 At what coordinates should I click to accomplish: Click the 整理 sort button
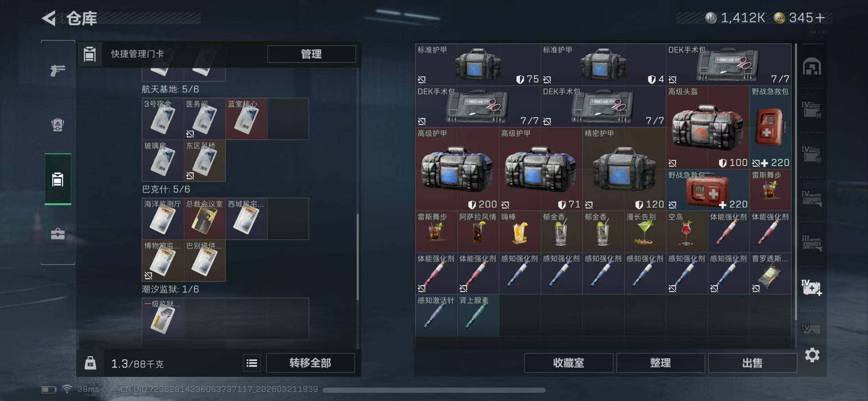point(660,363)
